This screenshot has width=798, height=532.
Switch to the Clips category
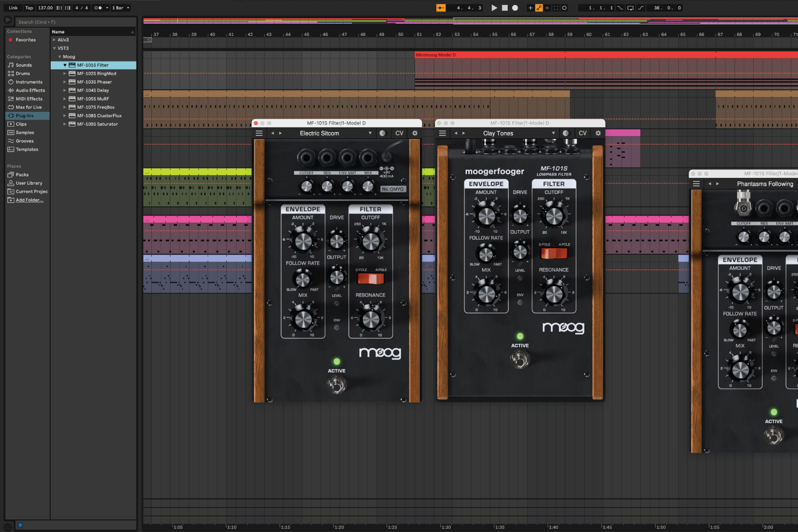pyautogui.click(x=22, y=124)
